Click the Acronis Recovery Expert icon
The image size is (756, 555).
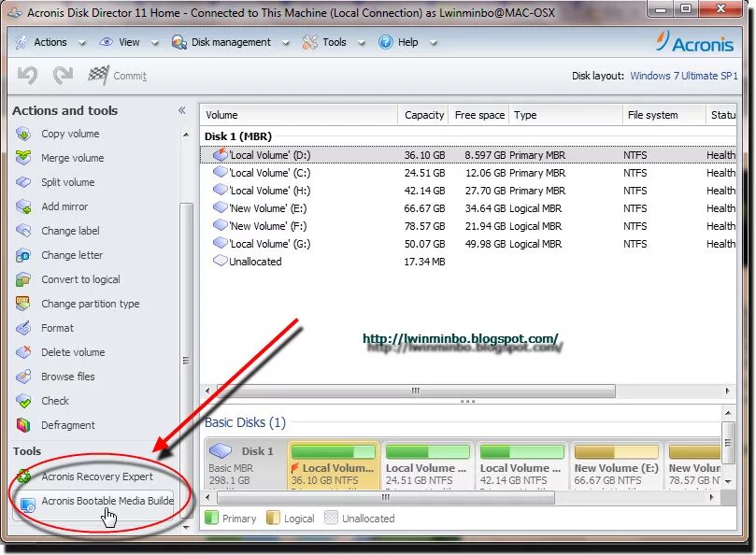24,477
